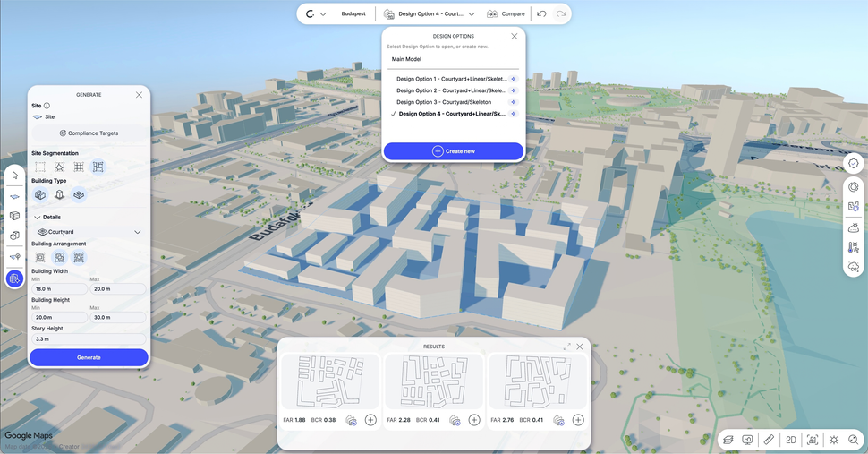Click Story Height field

(x=89, y=338)
